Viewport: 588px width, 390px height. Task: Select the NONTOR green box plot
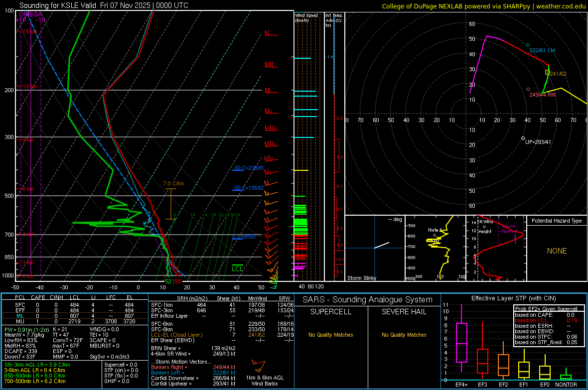click(566, 375)
